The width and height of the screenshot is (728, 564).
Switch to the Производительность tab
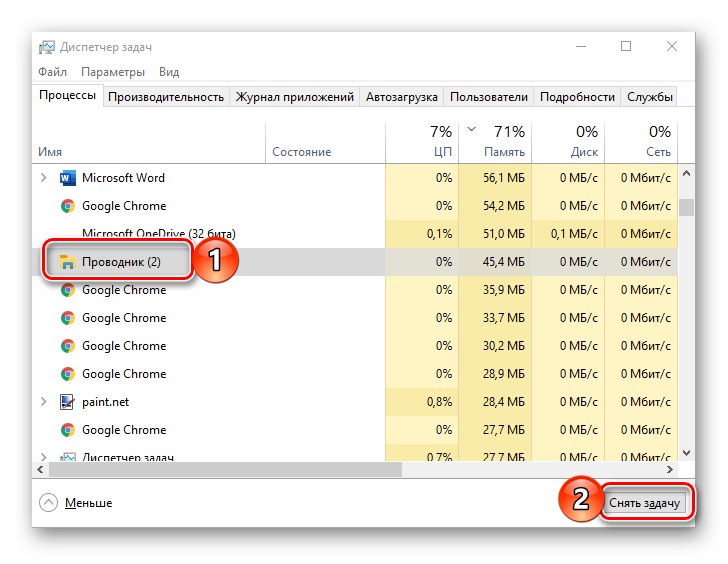pyautogui.click(x=166, y=97)
